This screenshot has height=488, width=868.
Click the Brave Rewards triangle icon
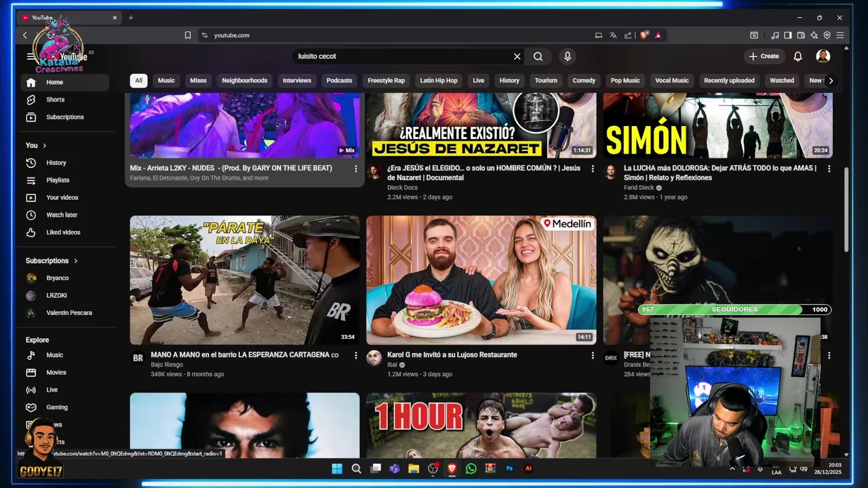(x=658, y=35)
